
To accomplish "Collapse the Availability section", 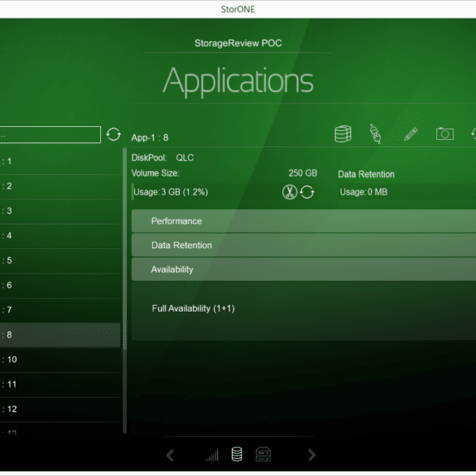I will coord(304,269).
